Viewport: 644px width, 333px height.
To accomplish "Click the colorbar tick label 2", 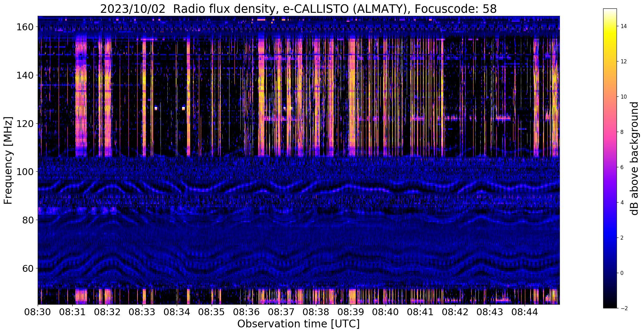I will (622, 238).
